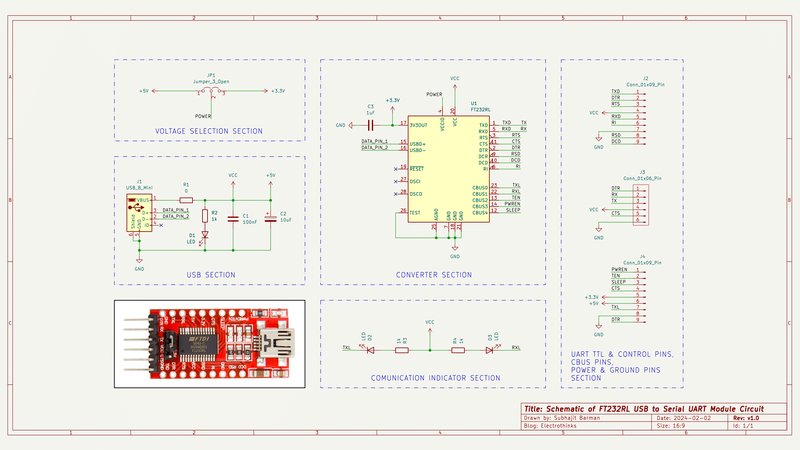
Task: Click the 'Size: 16:9' field
Action: click(671, 426)
